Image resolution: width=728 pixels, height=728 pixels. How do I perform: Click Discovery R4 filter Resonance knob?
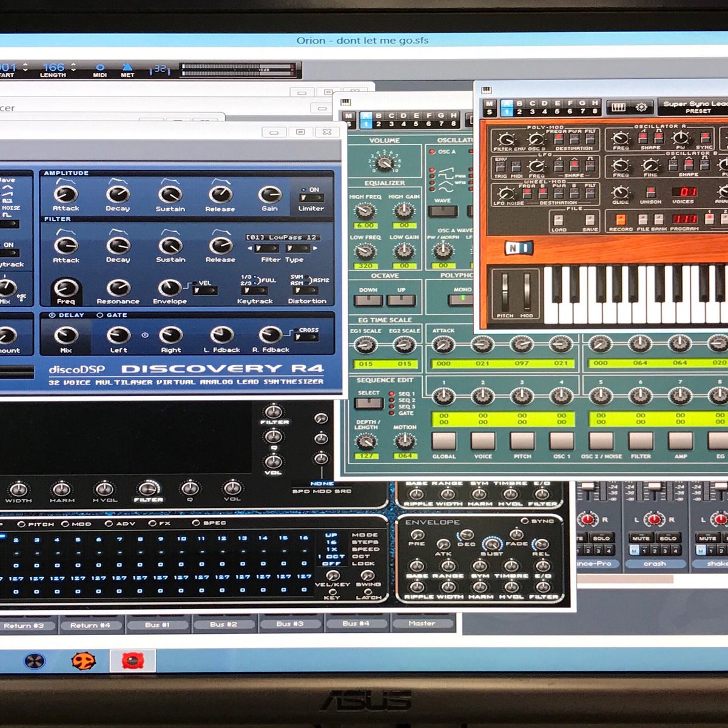pos(118,288)
